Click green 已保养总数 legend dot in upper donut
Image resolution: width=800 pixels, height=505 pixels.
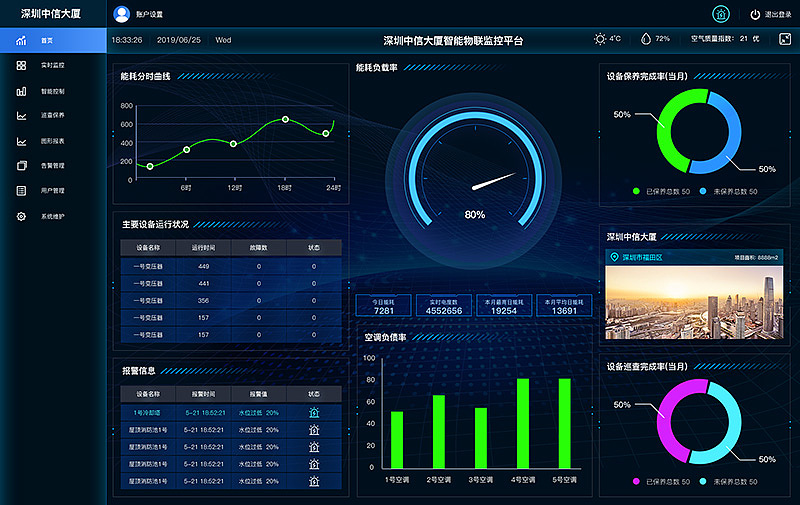636,191
